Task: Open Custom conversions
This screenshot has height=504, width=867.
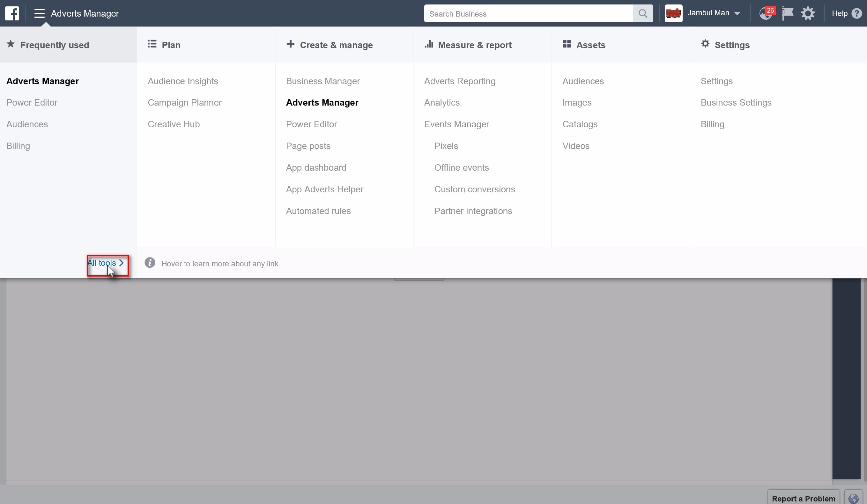Action: click(x=474, y=189)
